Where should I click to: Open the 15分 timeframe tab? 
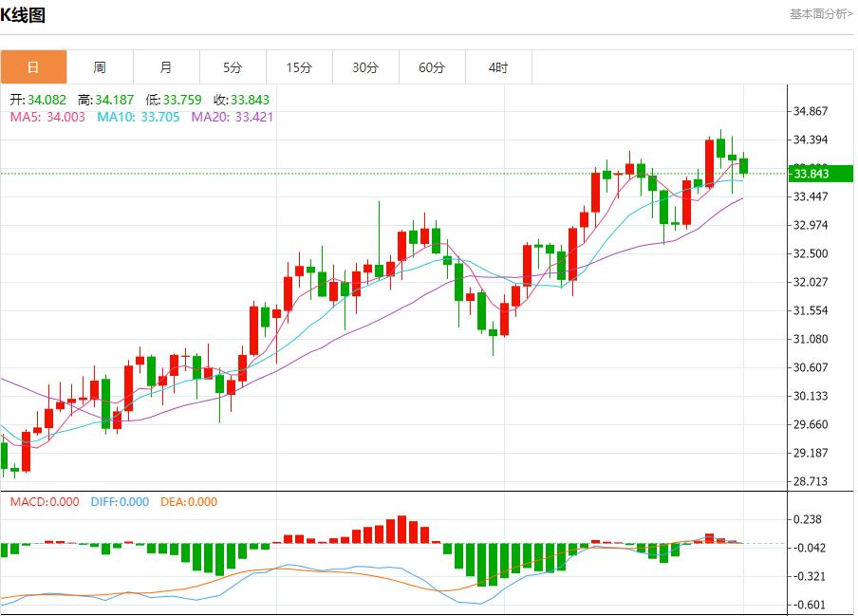[299, 67]
